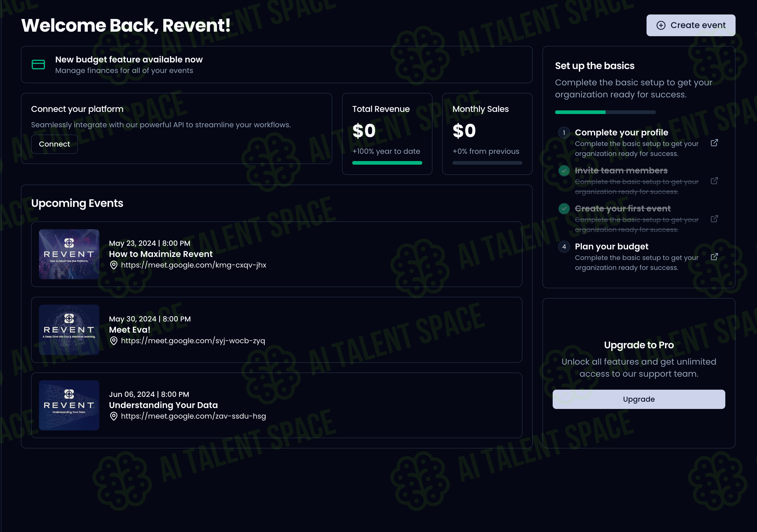
Task: Click the Total Revenue $0 value
Action: [364, 131]
